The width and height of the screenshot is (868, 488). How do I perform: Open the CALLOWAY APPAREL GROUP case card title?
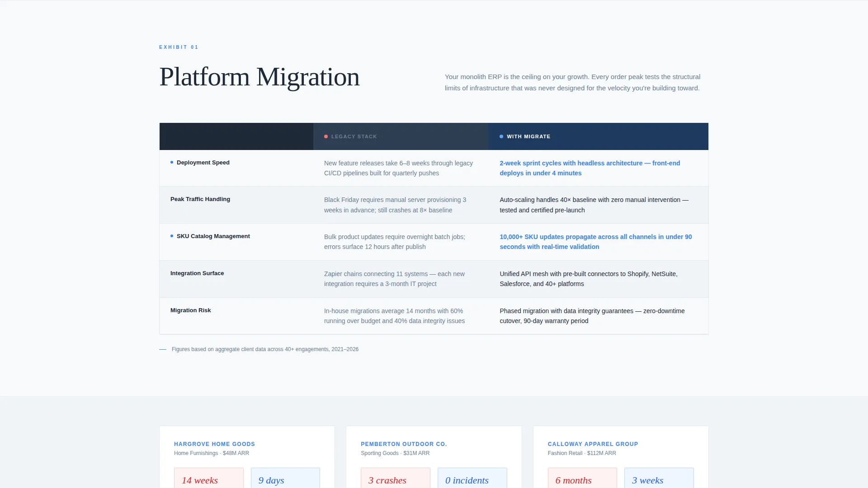[593, 444]
